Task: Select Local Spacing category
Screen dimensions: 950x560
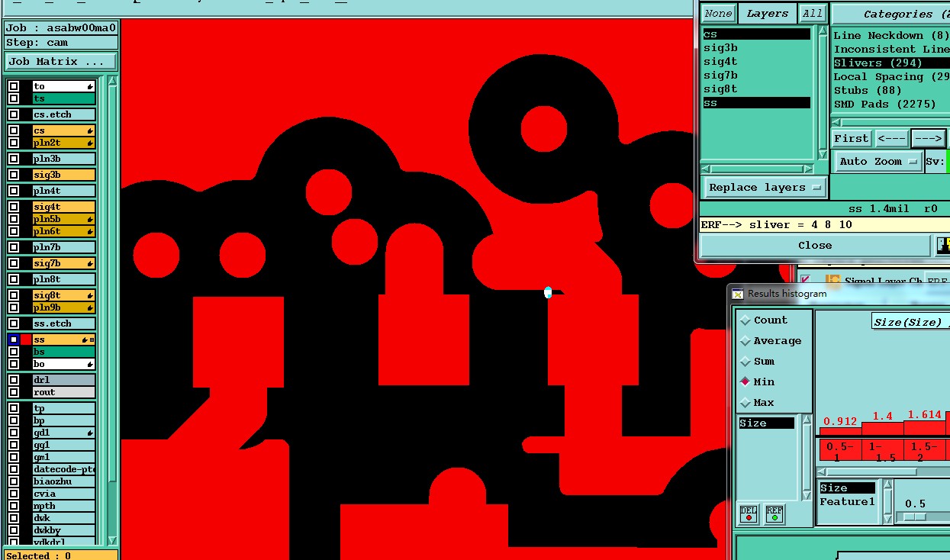Action: [891, 77]
